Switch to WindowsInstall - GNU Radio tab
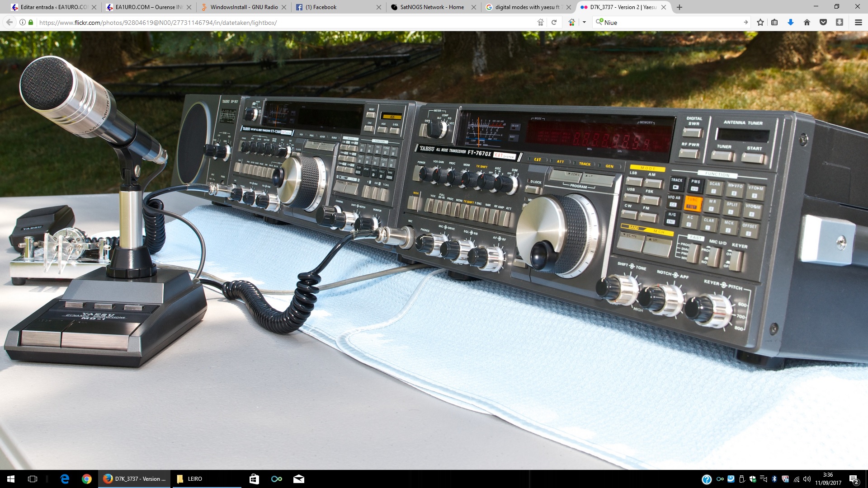The image size is (868, 488). (244, 7)
